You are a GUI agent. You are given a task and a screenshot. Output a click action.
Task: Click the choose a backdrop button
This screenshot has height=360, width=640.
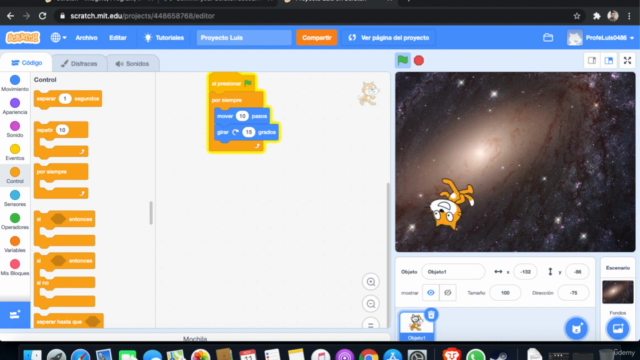point(618,328)
